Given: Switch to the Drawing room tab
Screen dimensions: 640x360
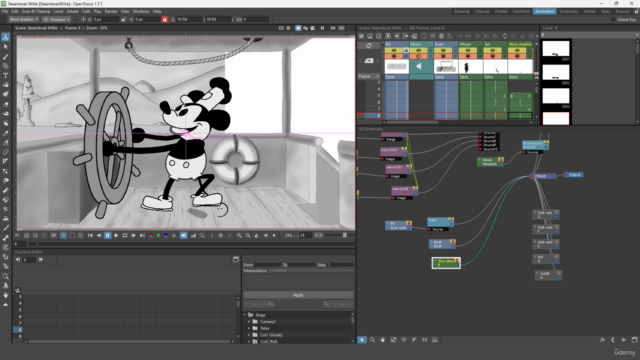Looking at the screenshot, I should [x=462, y=11].
